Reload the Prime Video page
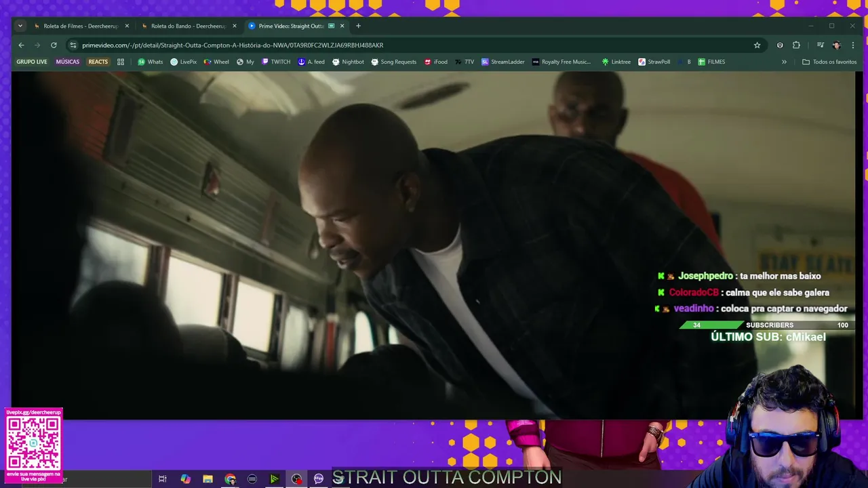868x488 pixels. pos(54,45)
